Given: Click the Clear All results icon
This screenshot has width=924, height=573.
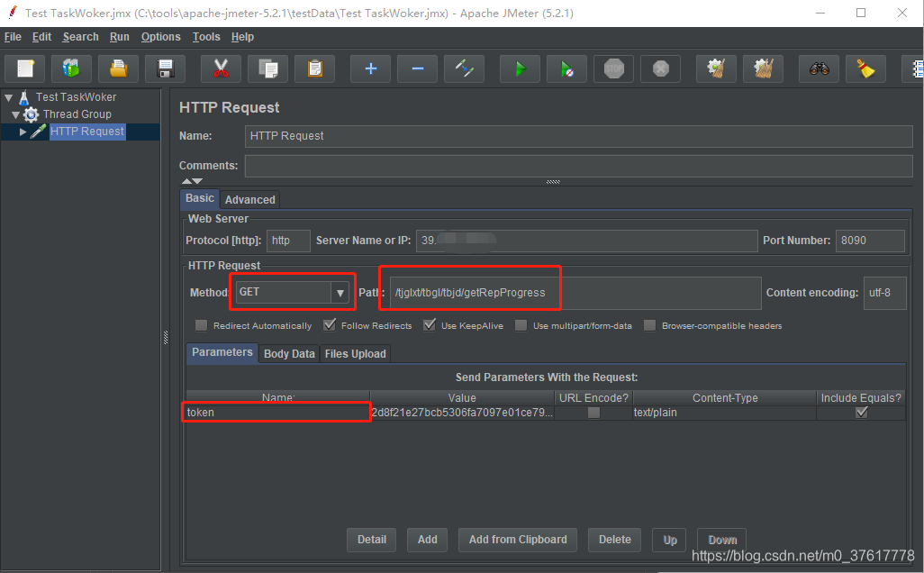Looking at the screenshot, I should [x=763, y=69].
